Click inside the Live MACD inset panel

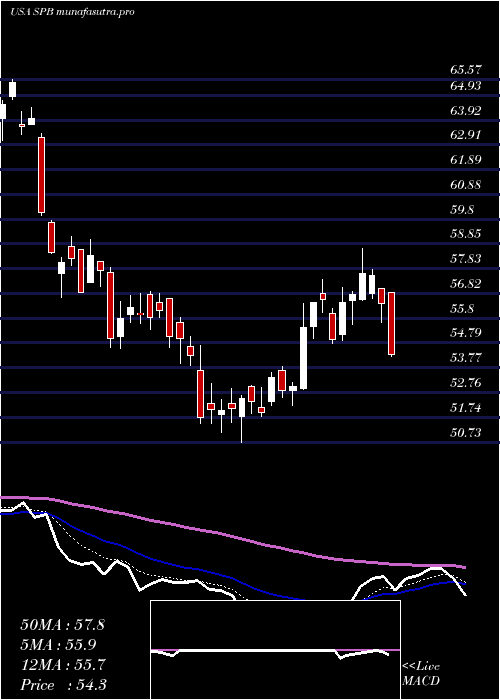[x=275, y=650]
